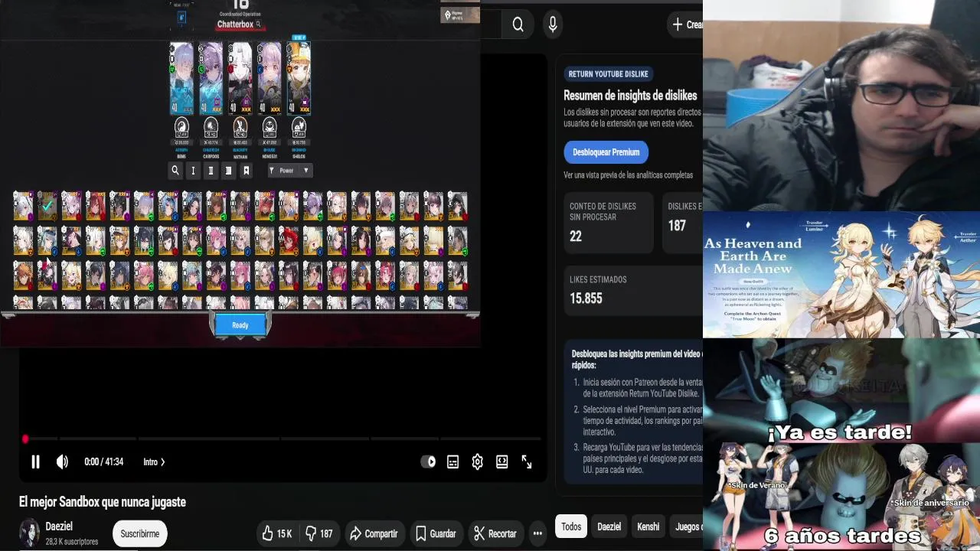Select squad preset II

(211, 171)
